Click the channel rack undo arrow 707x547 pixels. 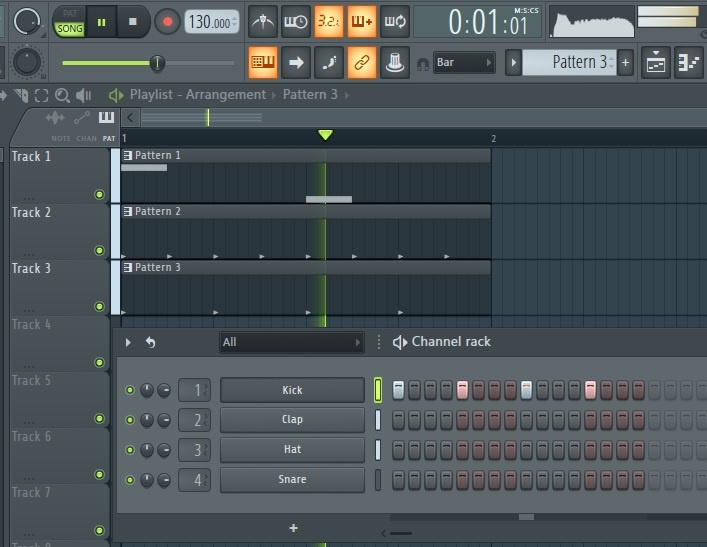[x=151, y=342]
